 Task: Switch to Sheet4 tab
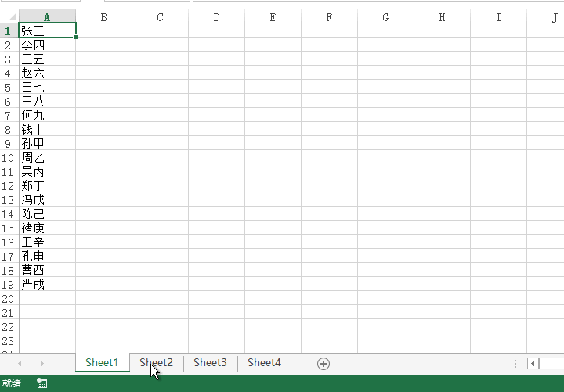pos(264,363)
